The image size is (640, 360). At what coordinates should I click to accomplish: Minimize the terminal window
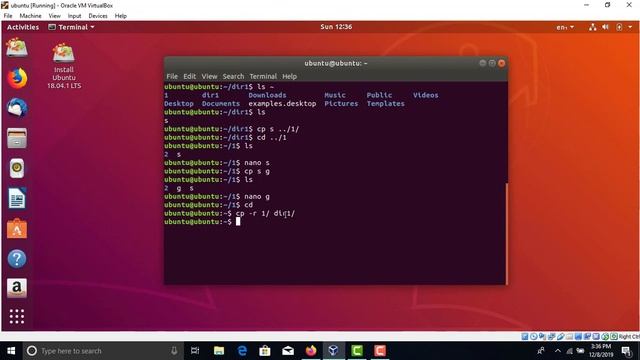point(482,63)
